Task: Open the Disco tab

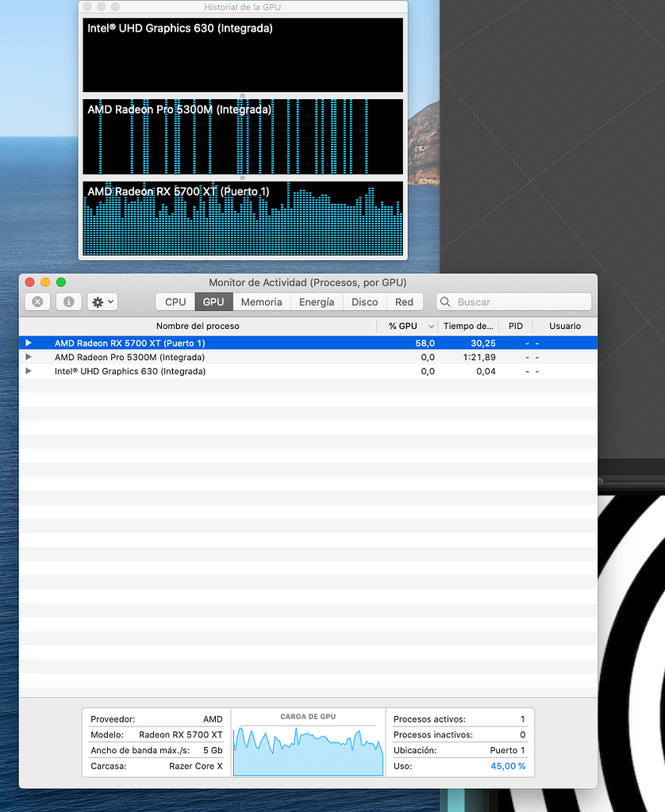Action: [364, 301]
